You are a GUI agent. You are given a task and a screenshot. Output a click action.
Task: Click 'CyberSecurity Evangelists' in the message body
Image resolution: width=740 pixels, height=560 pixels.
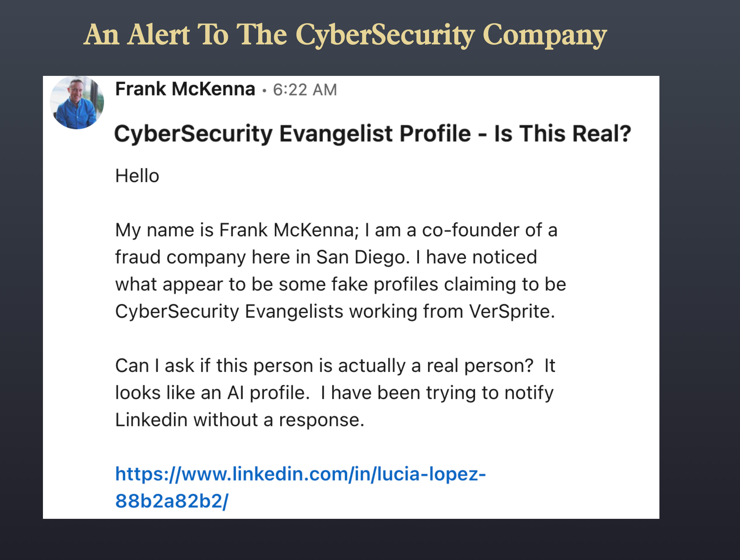click(x=229, y=311)
